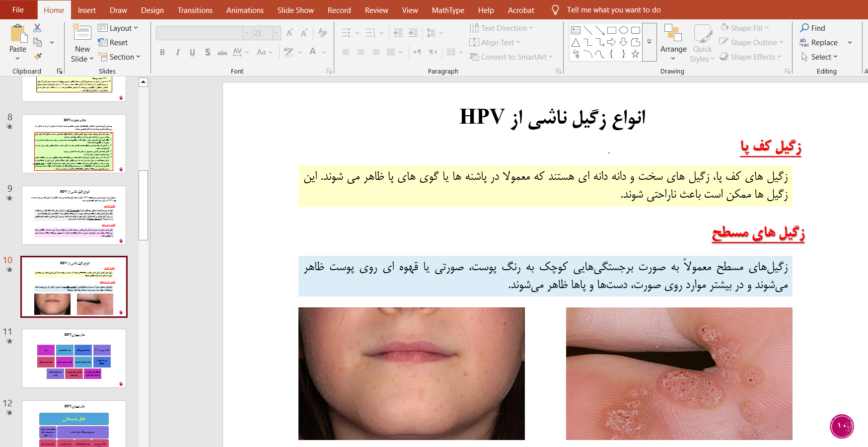Click the Reset slide button
This screenshot has height=447, width=868.
point(113,43)
